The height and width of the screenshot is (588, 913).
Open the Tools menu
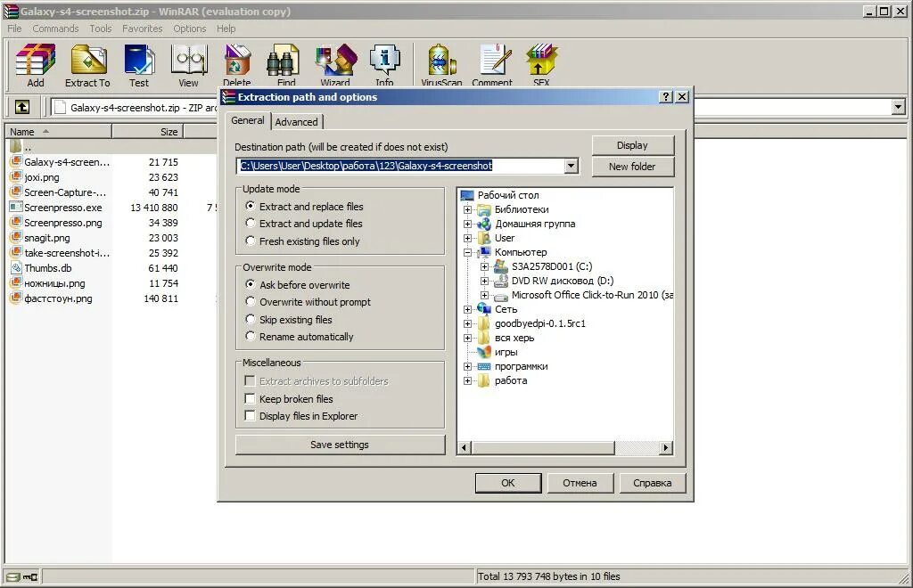[x=101, y=28]
